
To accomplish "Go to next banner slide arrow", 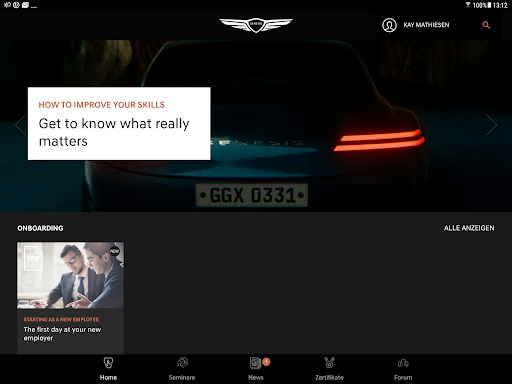I will (x=491, y=125).
